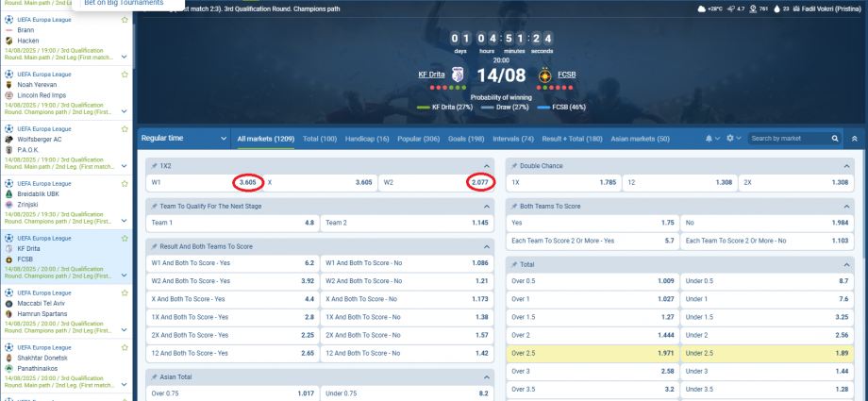Open the Popular (306) tab

419,139
